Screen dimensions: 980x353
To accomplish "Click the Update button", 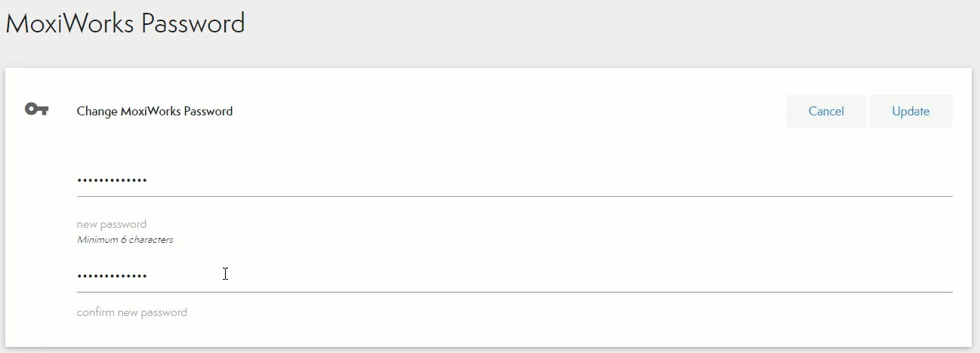I will pos(911,111).
